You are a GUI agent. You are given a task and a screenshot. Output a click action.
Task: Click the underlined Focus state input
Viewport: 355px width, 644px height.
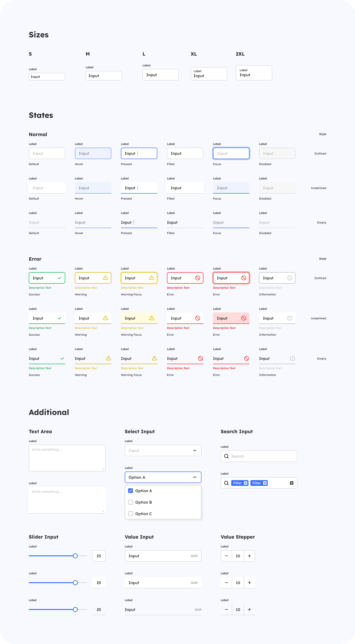tap(231, 188)
